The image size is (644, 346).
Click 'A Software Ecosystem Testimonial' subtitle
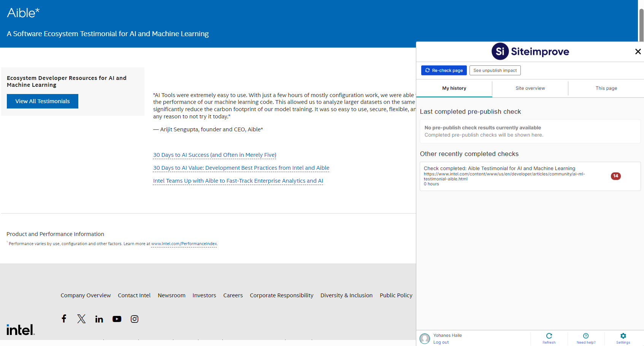pyautogui.click(x=108, y=34)
